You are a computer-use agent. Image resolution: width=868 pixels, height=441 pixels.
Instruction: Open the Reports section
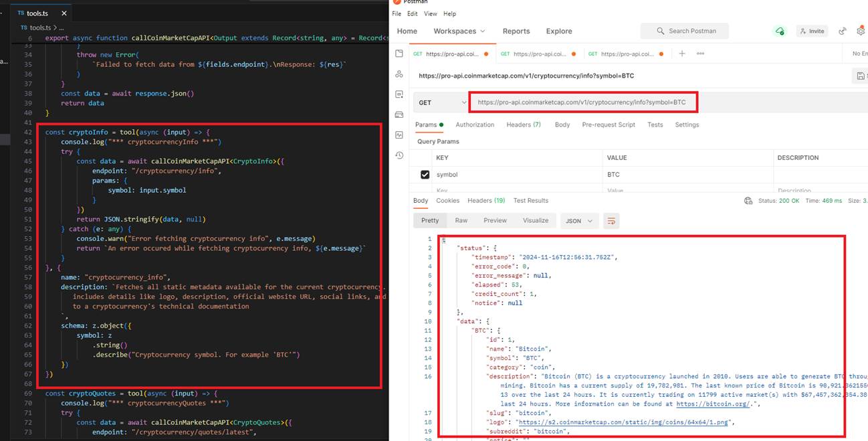tap(516, 31)
